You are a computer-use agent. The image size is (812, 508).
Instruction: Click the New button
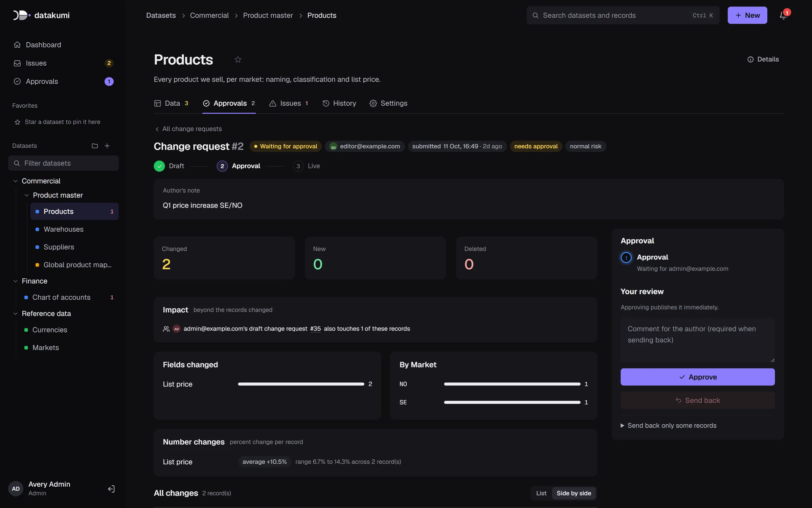coord(747,15)
